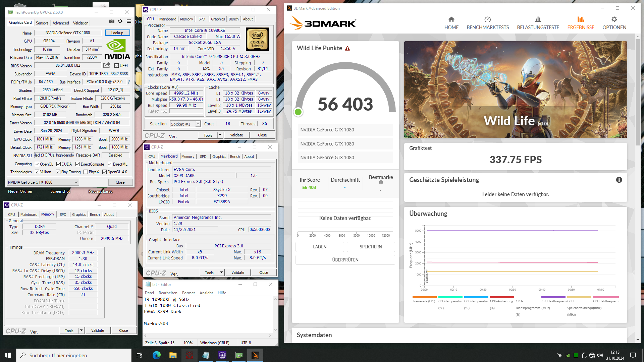
Task: Toggle OpenGL 4.6 checkbox
Action: coord(104,172)
